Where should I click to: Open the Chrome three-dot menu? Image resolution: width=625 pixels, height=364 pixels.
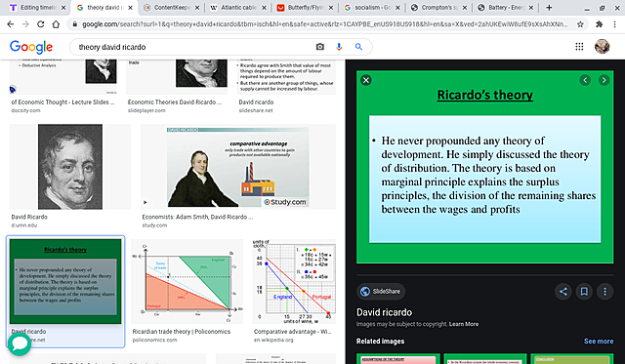coord(614,24)
